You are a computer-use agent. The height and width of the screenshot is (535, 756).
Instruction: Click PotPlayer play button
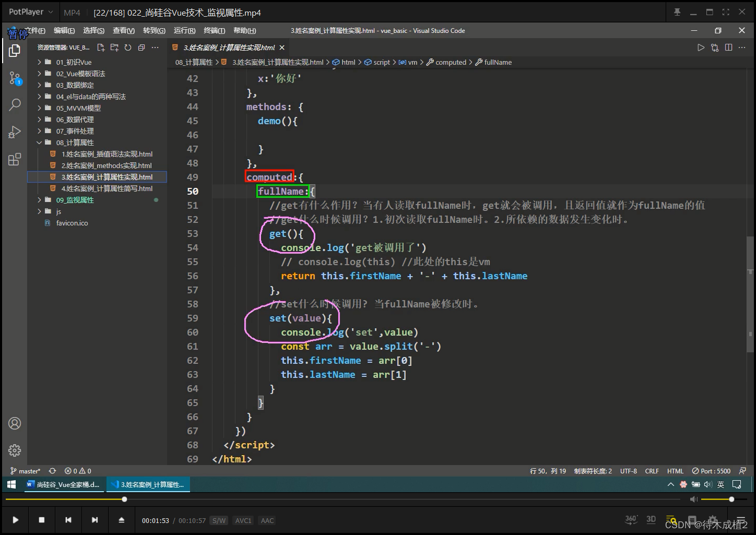(x=16, y=520)
